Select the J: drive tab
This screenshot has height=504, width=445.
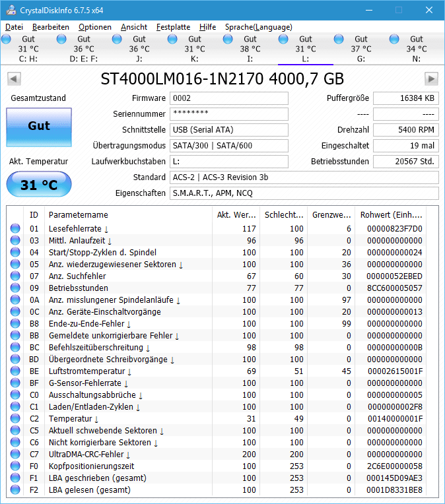[139, 49]
